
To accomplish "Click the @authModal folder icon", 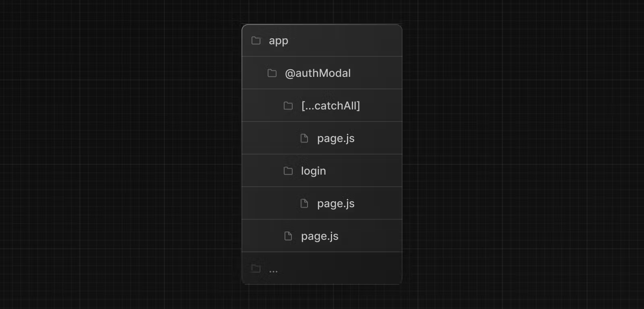I will coord(272,73).
